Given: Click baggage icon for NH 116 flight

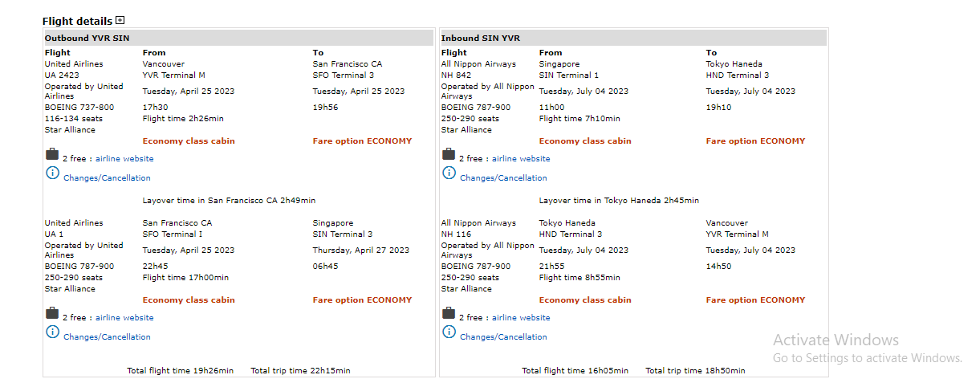Looking at the screenshot, I should (449, 313).
